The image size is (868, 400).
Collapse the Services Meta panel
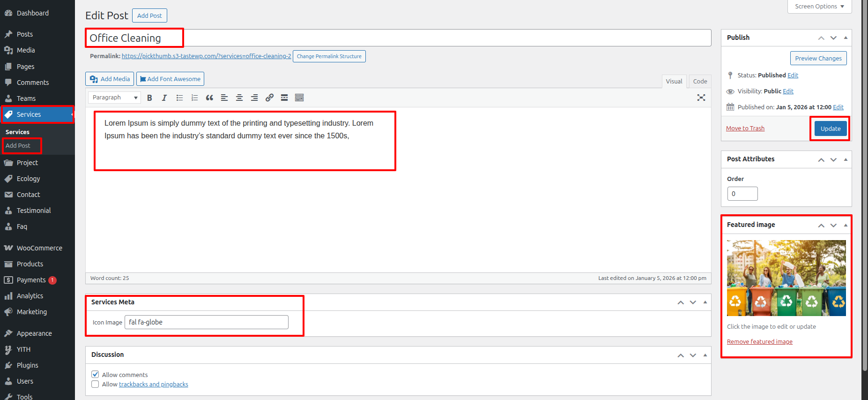tap(705, 302)
